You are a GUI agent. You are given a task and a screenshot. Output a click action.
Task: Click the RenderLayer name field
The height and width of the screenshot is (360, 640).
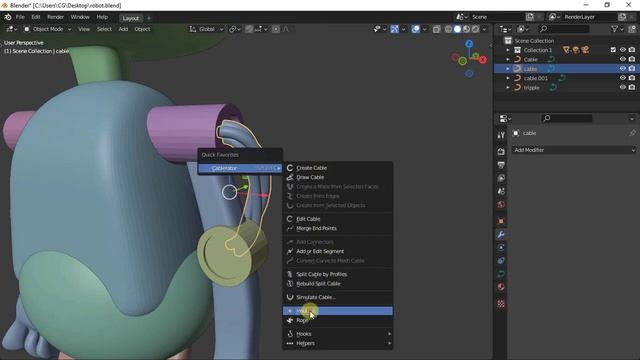point(589,17)
